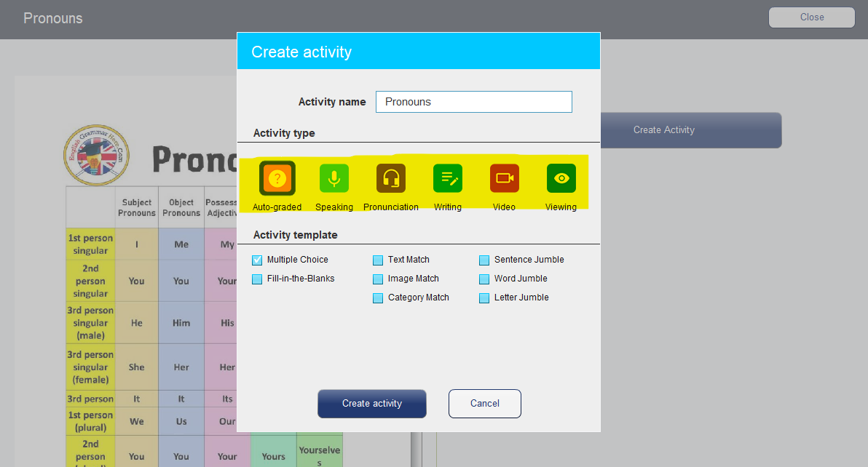Enable the Category Match checkbox
868x467 pixels.
click(x=378, y=298)
